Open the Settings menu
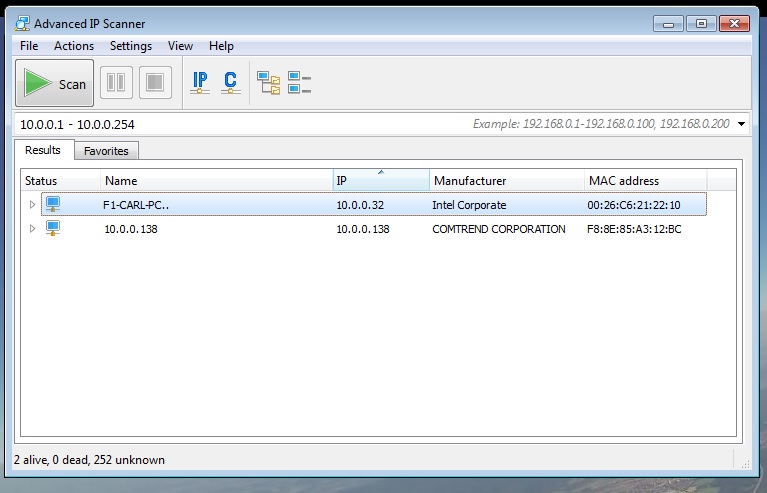The height and width of the screenshot is (493, 767). 131,46
